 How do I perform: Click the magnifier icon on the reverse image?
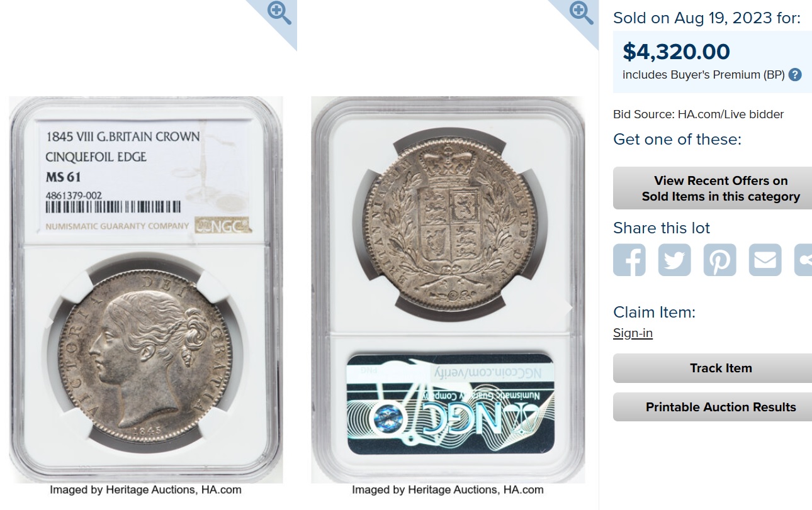click(581, 13)
